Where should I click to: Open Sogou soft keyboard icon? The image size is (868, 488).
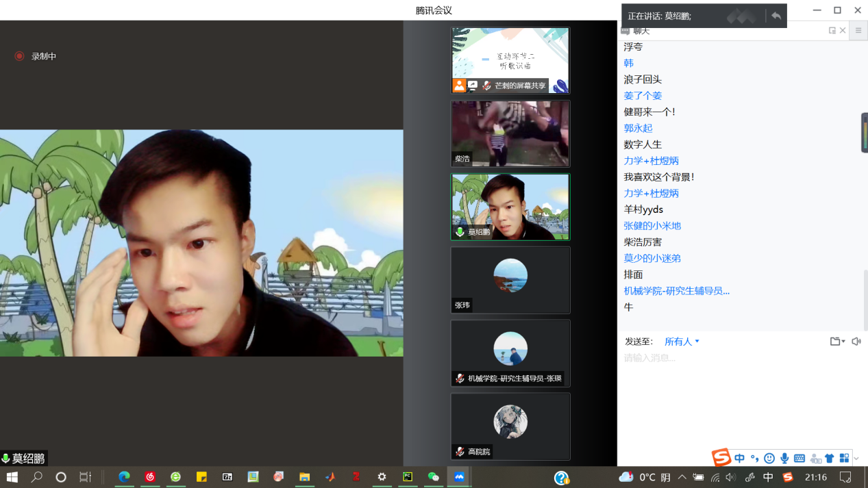pos(799,459)
